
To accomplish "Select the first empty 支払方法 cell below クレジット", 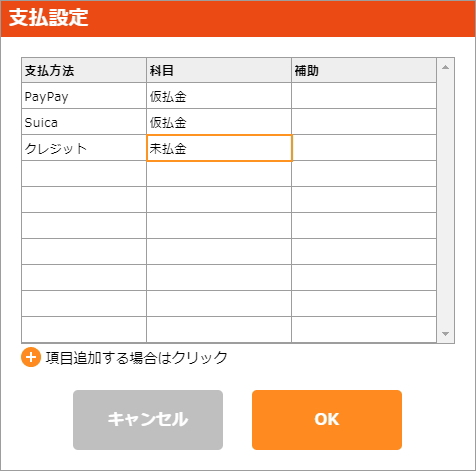I will (x=84, y=174).
